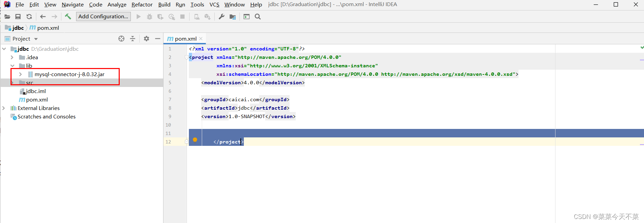Viewport: 644px width, 223px height.
Task: Hide the Project panel with minus icon
Action: click(158, 39)
